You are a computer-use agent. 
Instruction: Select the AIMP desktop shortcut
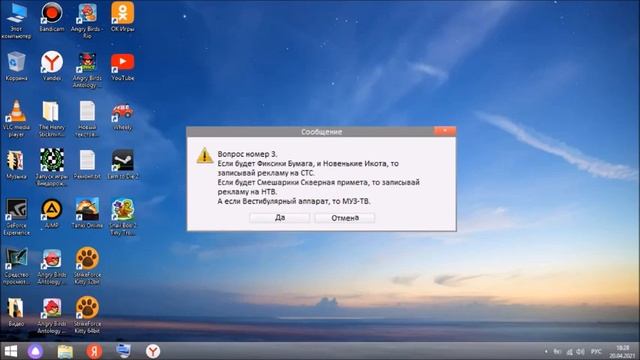51,214
